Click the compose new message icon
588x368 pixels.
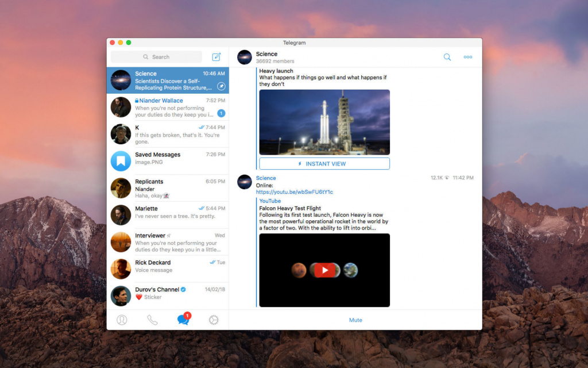216,57
